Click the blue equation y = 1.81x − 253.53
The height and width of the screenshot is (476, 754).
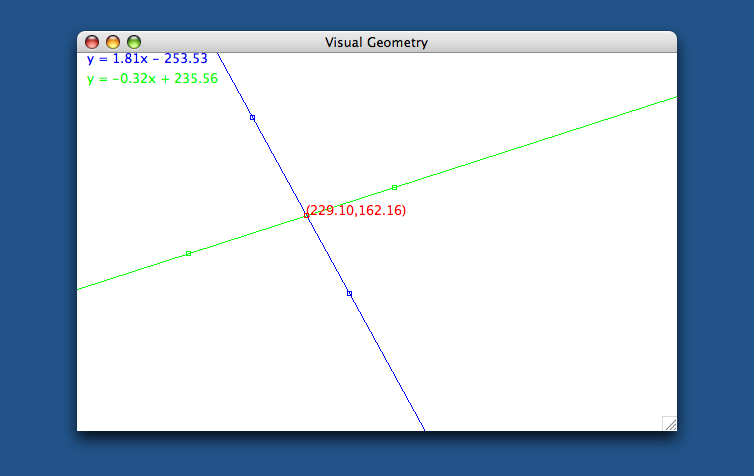[x=147, y=59]
